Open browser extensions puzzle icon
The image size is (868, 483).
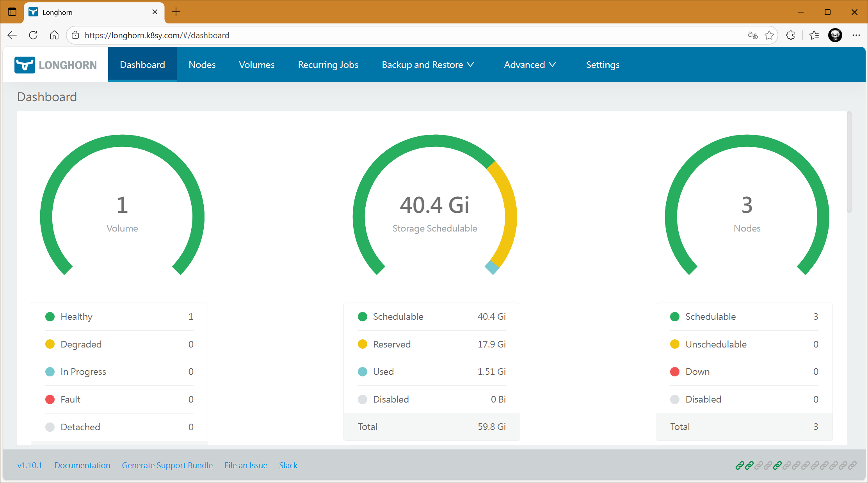click(x=791, y=35)
